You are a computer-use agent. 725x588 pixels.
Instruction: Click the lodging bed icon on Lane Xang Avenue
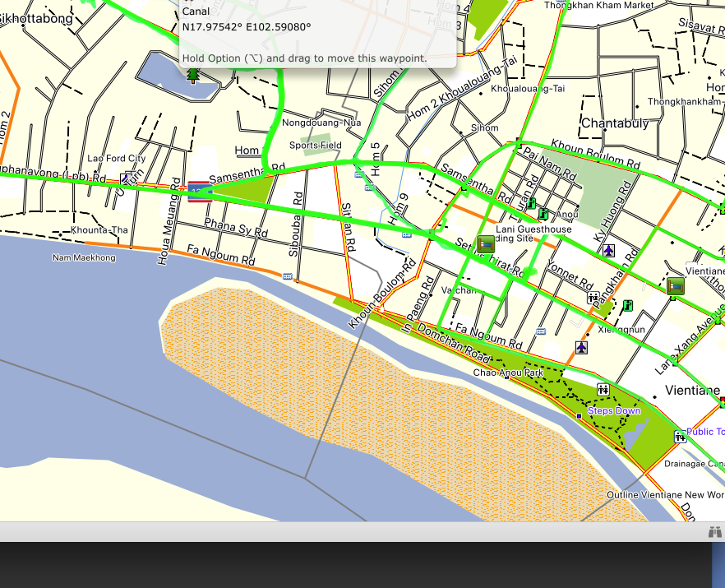(x=676, y=285)
